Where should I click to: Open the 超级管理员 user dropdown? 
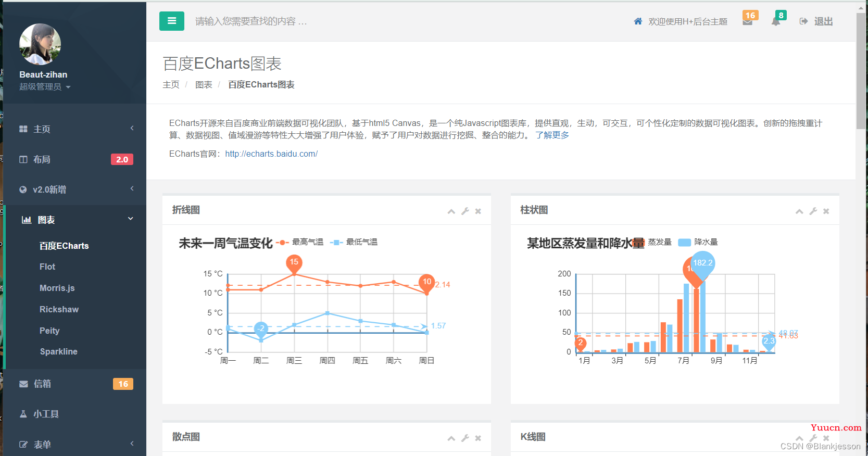point(45,87)
